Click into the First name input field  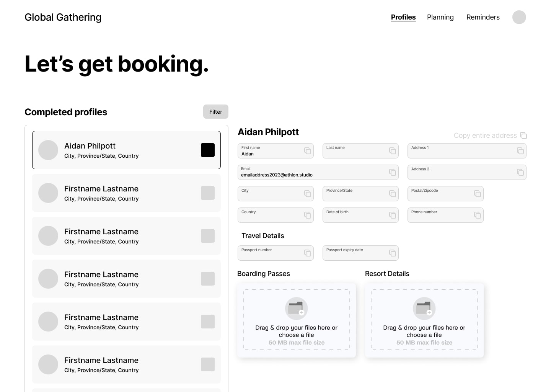275,151
